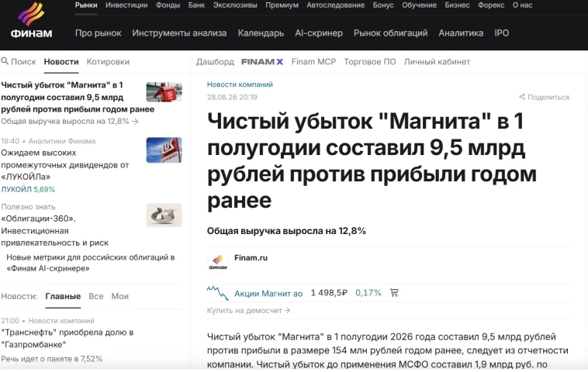Image resolution: width=588 pixels, height=372 pixels.
Task: Click the Новости компаний category link
Action: click(x=240, y=84)
